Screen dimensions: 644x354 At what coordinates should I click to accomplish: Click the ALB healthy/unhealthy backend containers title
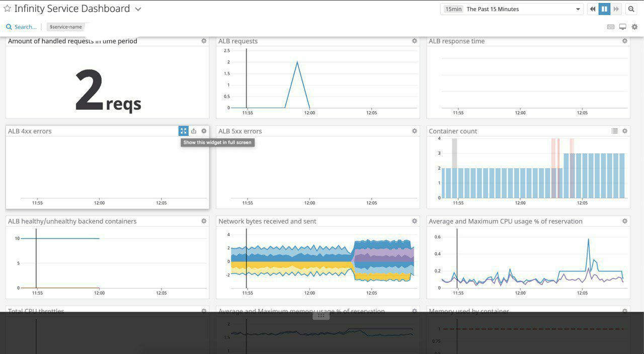tap(72, 221)
